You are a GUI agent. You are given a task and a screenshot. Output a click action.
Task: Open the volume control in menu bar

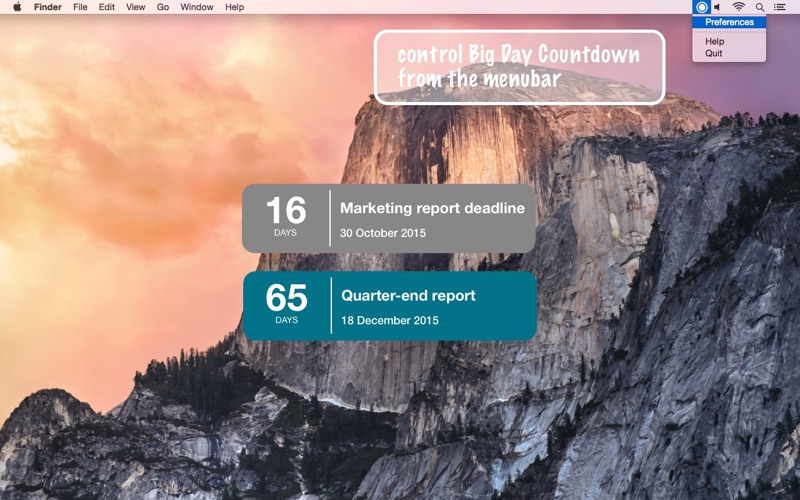(x=718, y=7)
